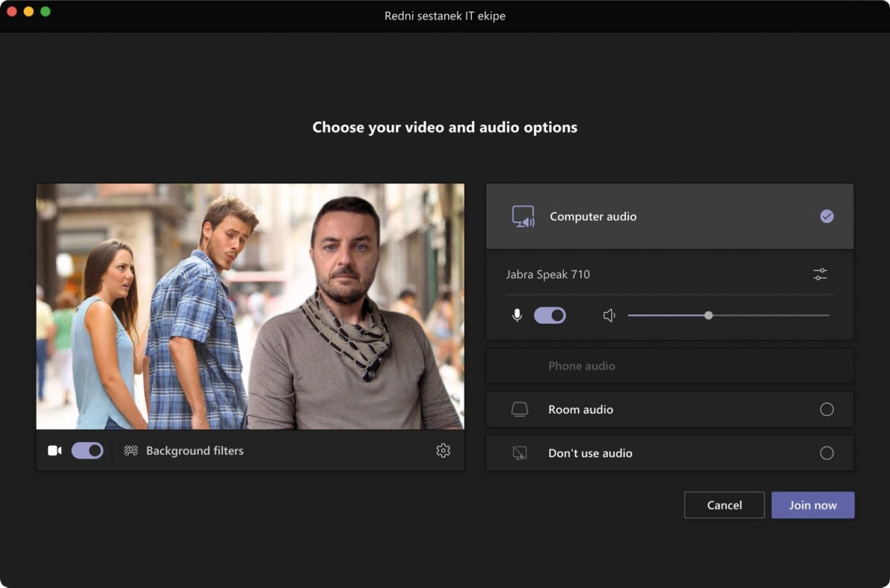The height and width of the screenshot is (588, 890).
Task: Choose the Don't use audio label
Action: 590,453
